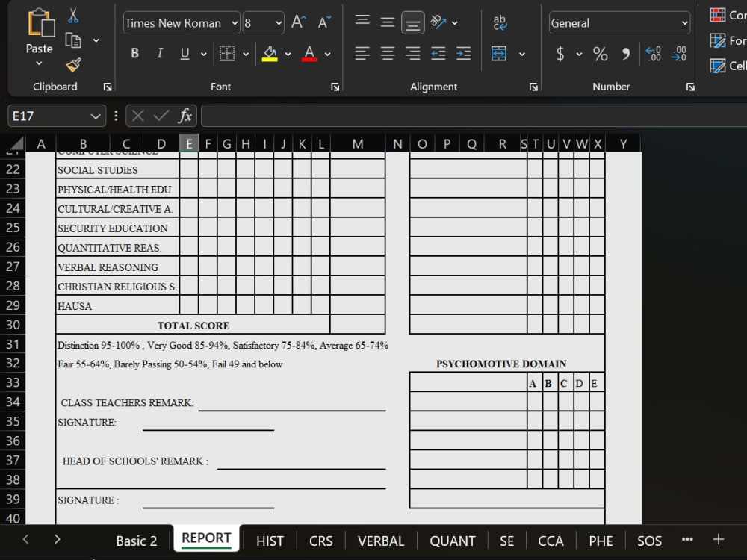Screen dimensions: 747x560
Task: Select the TOTAL SCORE cell
Action: coord(193,325)
